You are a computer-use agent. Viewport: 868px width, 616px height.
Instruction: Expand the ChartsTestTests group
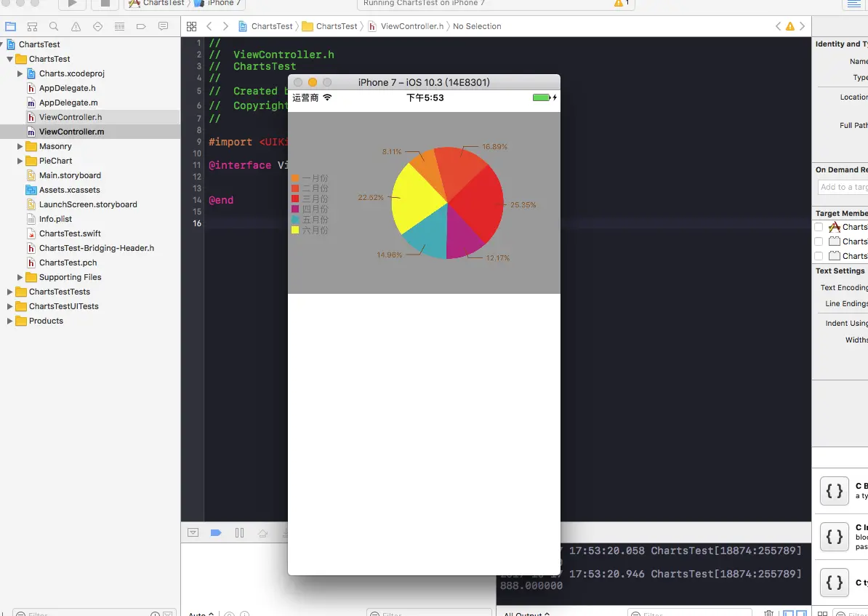[x=9, y=292]
